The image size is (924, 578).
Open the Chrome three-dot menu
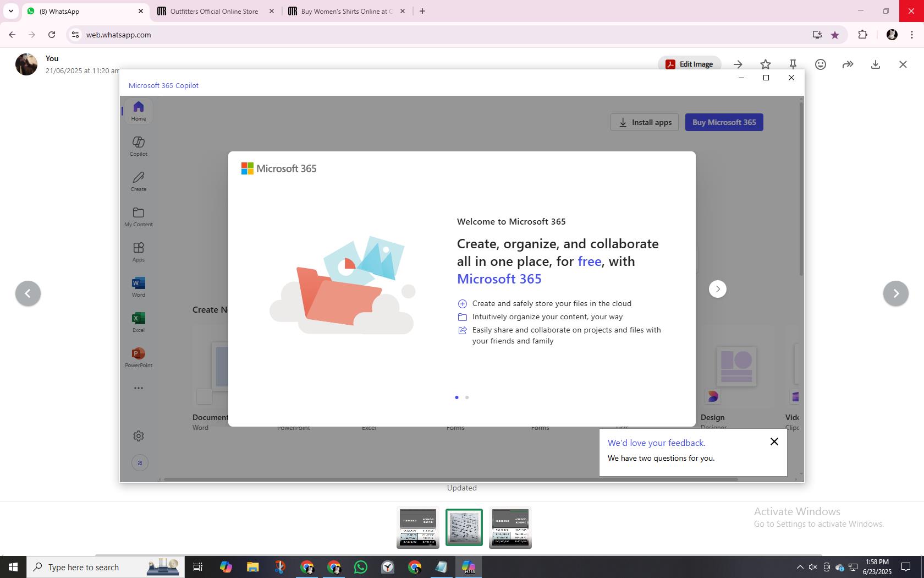tap(912, 35)
